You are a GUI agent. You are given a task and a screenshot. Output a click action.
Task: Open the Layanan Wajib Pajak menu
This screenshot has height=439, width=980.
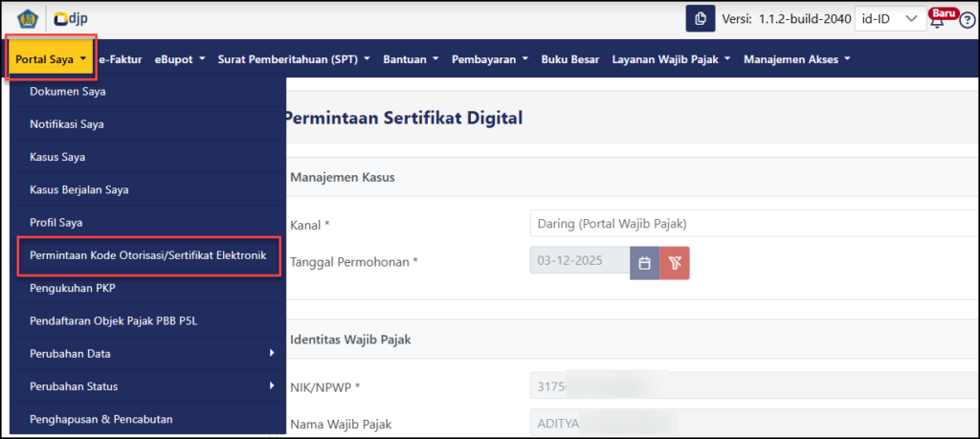pos(672,59)
